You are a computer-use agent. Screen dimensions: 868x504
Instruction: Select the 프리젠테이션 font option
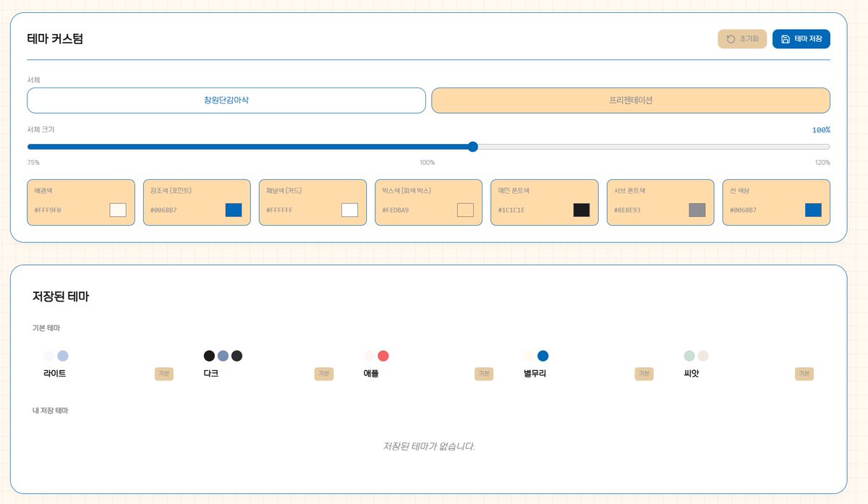pos(631,101)
